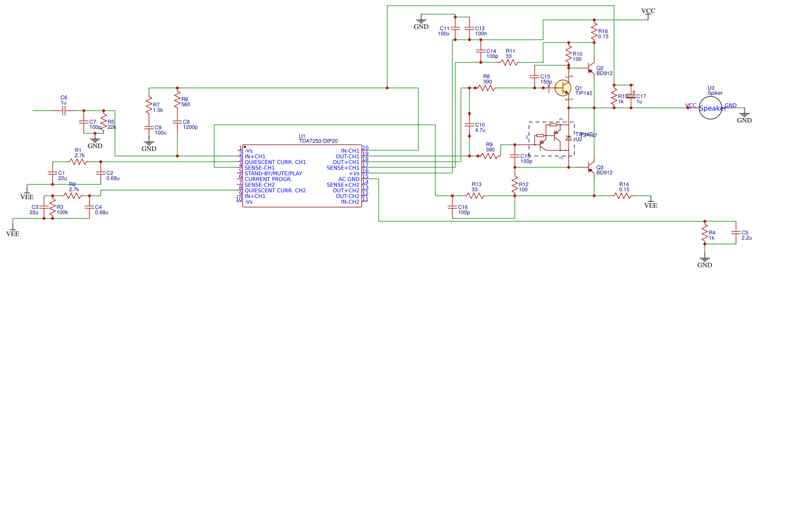Image resolution: width=812 pixels, height=528 pixels.
Task: Click capacitor C11 100u symbol
Action: (455, 28)
